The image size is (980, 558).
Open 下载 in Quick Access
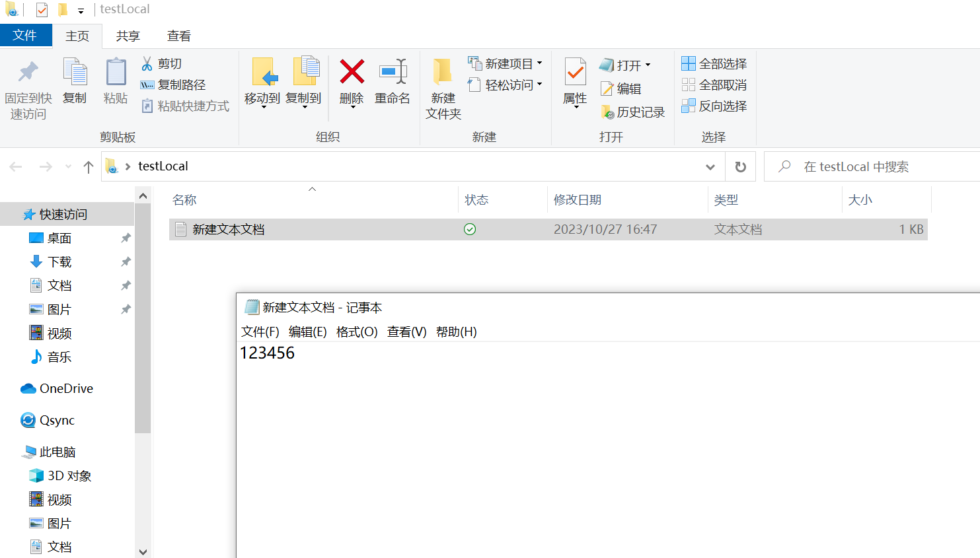pos(51,262)
